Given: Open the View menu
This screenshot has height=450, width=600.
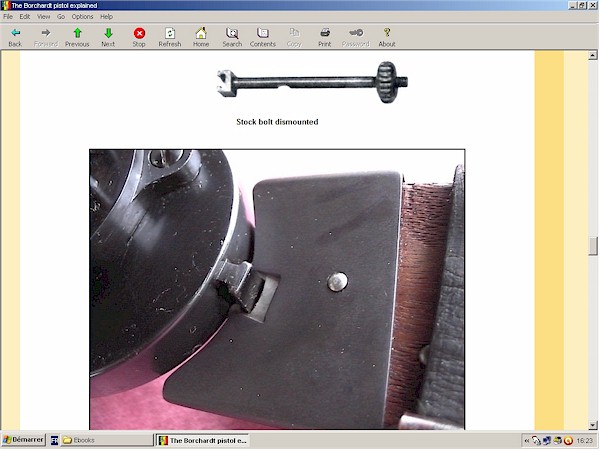Looking at the screenshot, I should point(44,16).
